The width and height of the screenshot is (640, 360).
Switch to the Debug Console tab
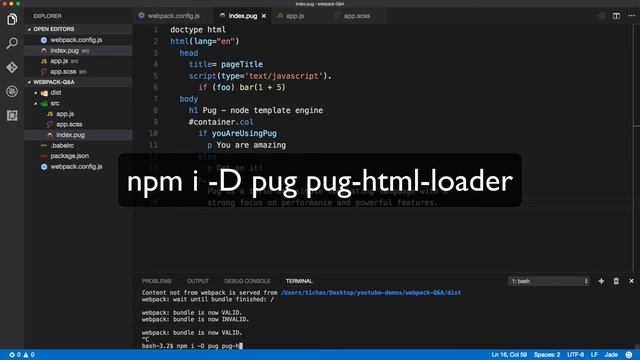pyautogui.click(x=247, y=281)
